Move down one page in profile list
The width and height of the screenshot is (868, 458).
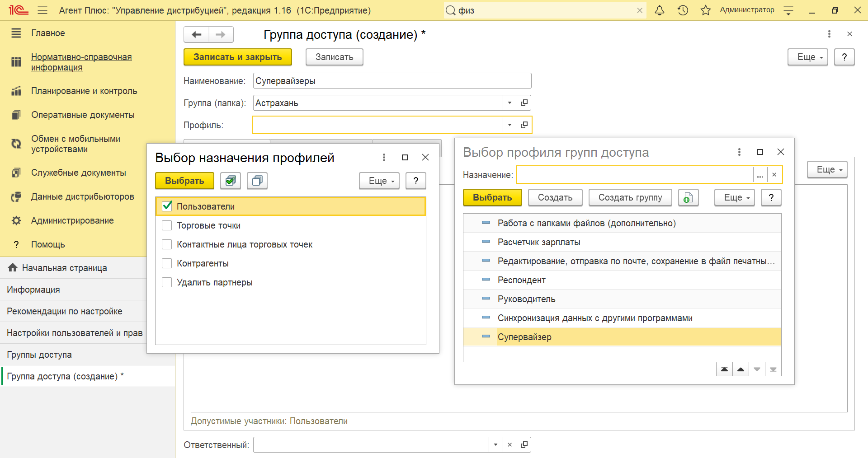click(757, 369)
